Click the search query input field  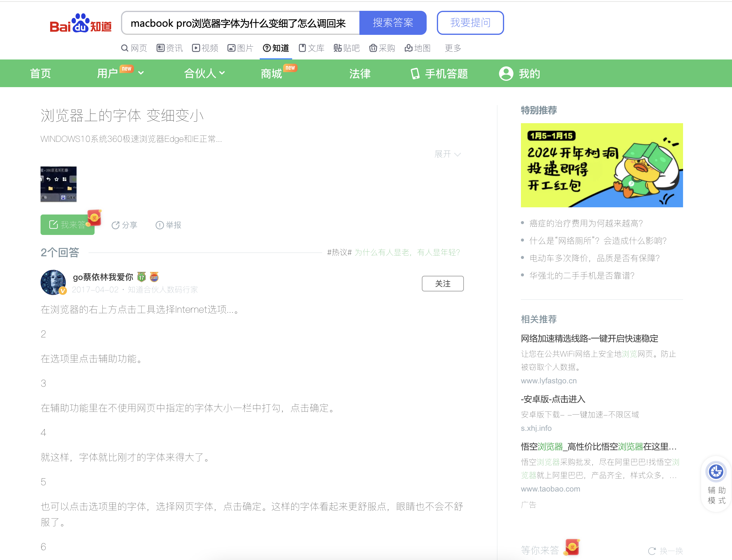click(240, 23)
